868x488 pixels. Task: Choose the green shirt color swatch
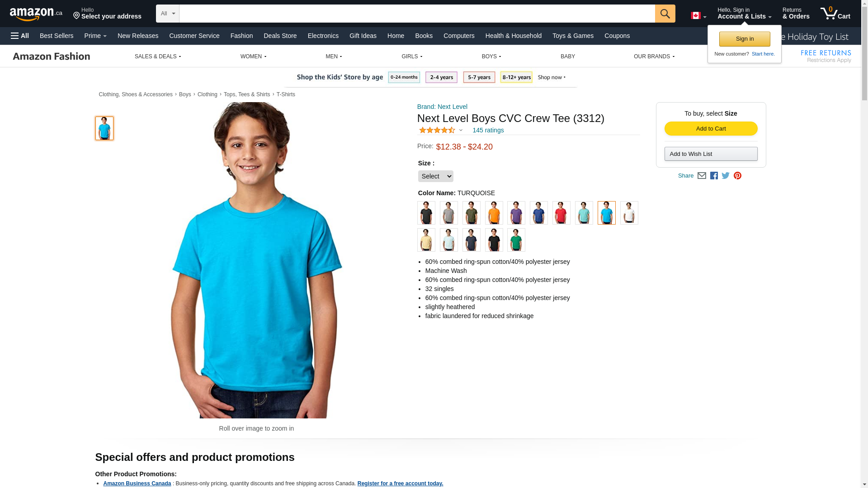pyautogui.click(x=516, y=240)
